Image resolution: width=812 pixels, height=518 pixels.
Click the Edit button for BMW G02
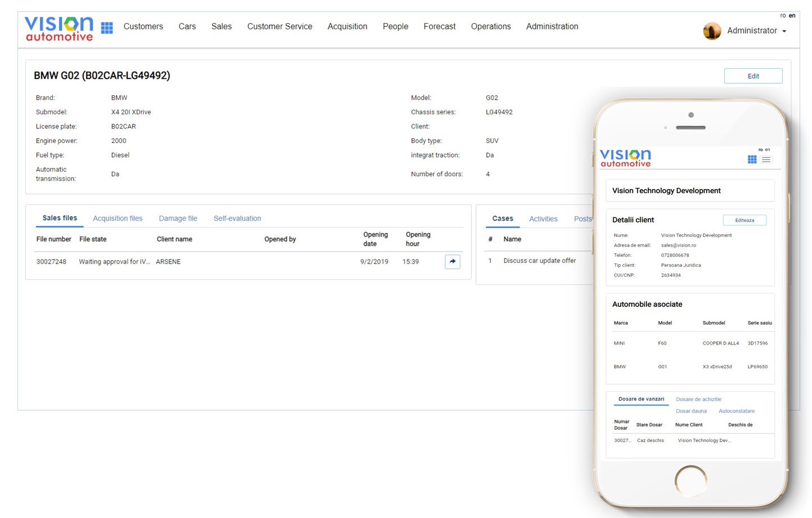click(x=753, y=76)
